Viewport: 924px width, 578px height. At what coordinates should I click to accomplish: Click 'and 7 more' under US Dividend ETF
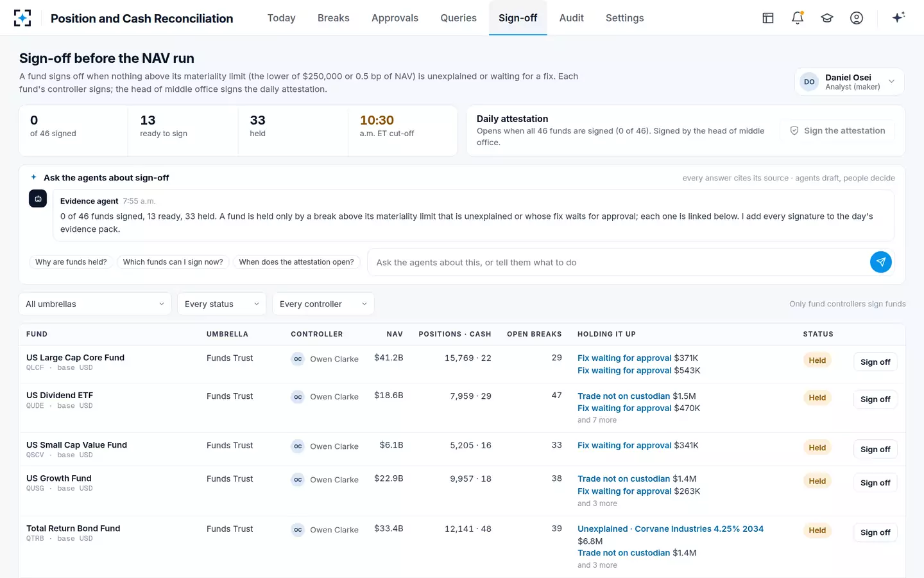(x=597, y=420)
